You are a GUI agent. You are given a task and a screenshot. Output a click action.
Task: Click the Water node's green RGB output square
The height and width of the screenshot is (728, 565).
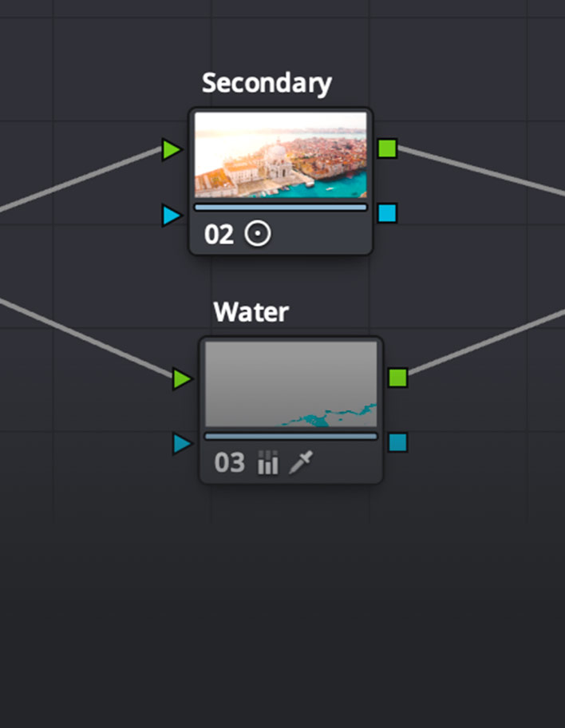coord(397,378)
